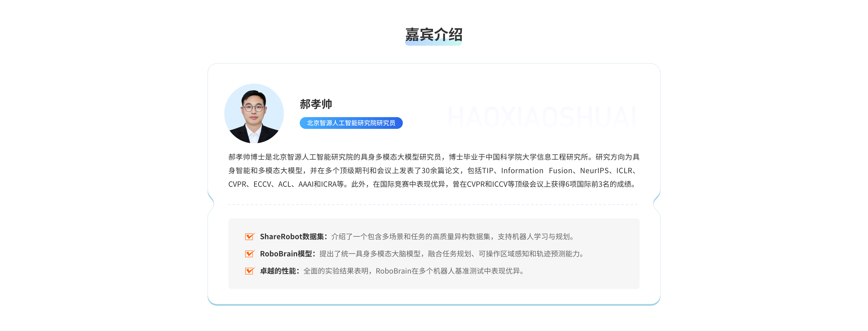The width and height of the screenshot is (868, 331).
Task: Click the speaker's circular portrait photo
Action: 254,113
